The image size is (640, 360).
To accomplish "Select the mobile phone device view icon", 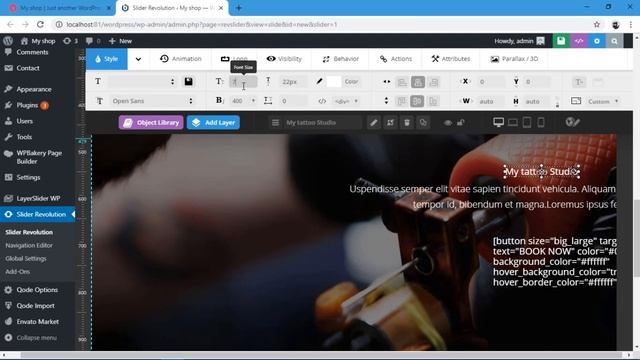I will click(541, 122).
